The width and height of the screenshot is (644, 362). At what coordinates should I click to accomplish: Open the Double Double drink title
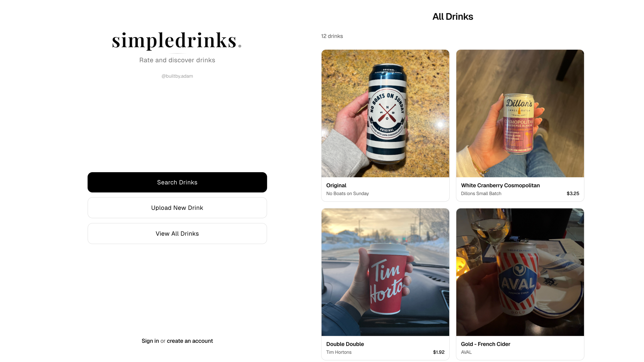[345, 344]
